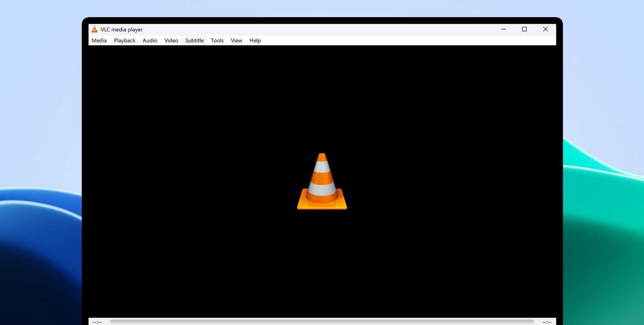The height and width of the screenshot is (325, 644).
Task: Open the Media menu
Action: click(99, 40)
